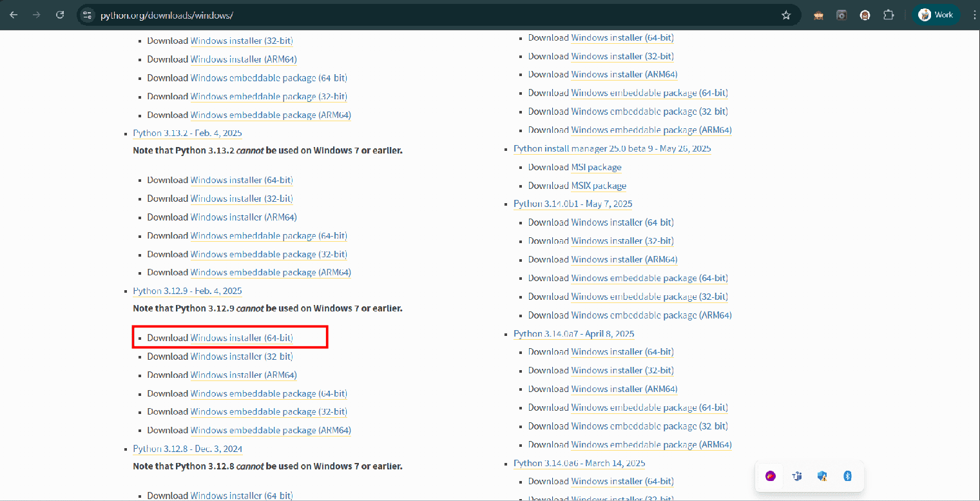Open the security shield warning tray icon
The height and width of the screenshot is (501, 980).
822,476
